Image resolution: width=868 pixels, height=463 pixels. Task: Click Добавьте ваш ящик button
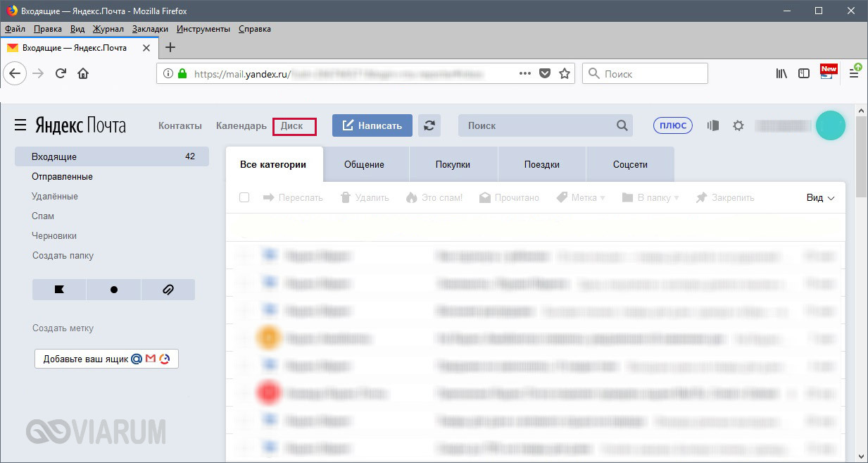[106, 359]
